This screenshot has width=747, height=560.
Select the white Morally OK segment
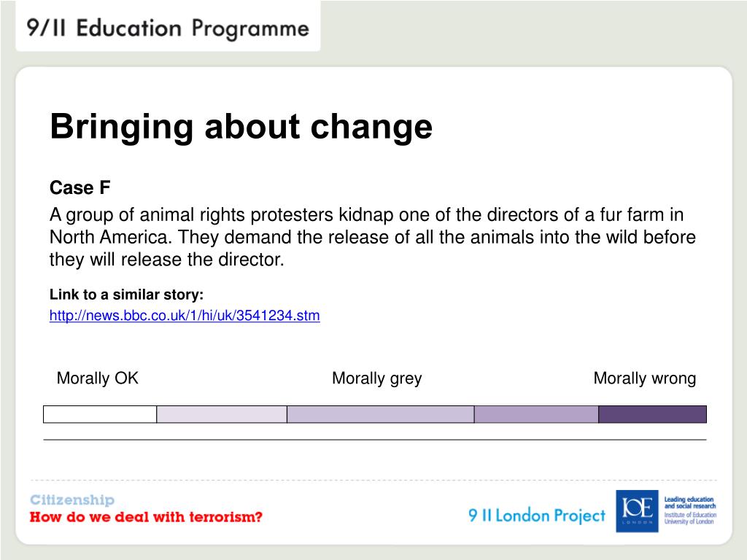tap(100, 414)
